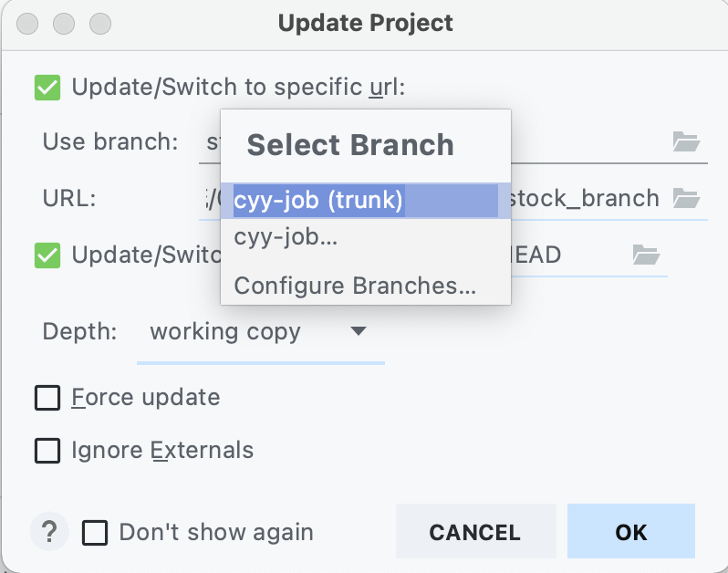Open working copy depth combo box
The width and height of the screenshot is (728, 573).
[261, 332]
